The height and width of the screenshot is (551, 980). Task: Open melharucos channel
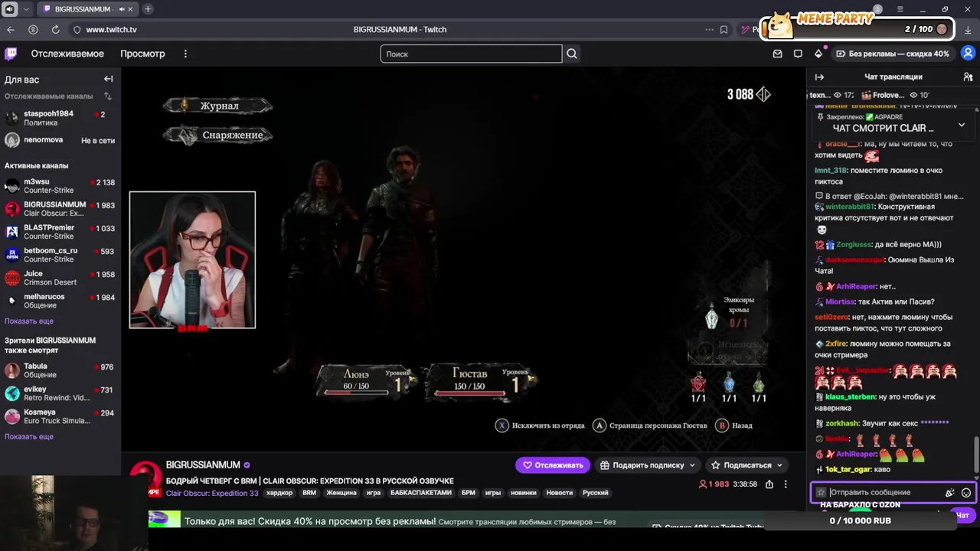pyautogui.click(x=60, y=301)
